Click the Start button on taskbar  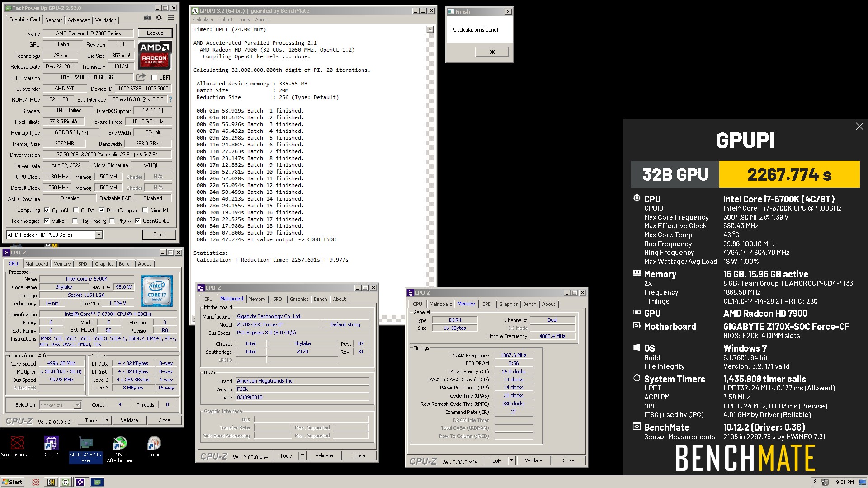tap(12, 482)
